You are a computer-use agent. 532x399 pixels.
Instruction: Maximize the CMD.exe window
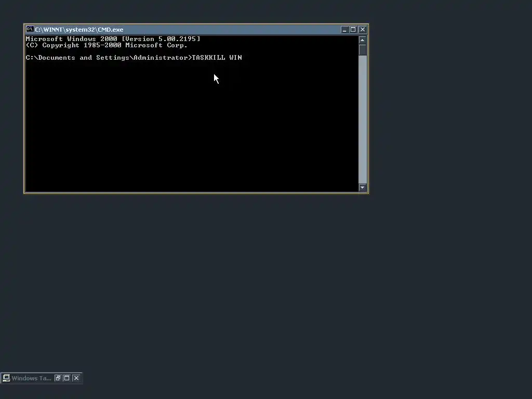pos(353,30)
